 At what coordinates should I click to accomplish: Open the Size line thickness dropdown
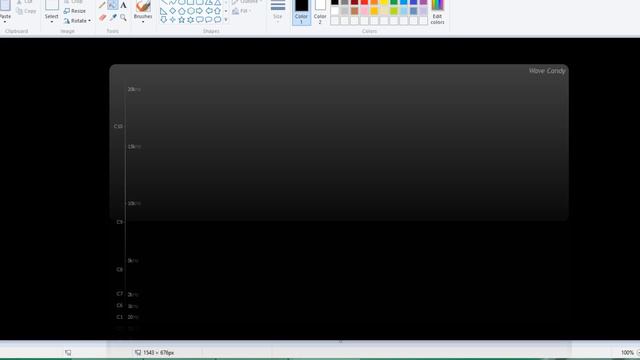pos(278,11)
